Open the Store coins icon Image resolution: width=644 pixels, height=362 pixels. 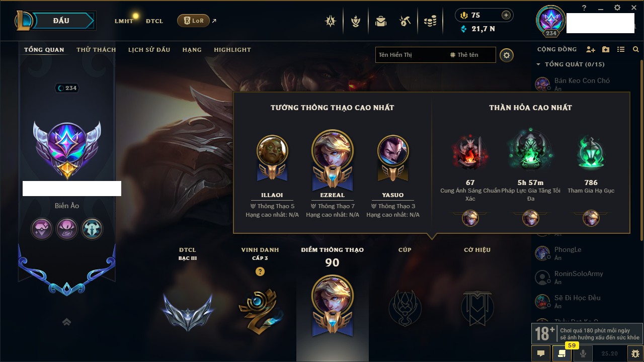pos(430,21)
